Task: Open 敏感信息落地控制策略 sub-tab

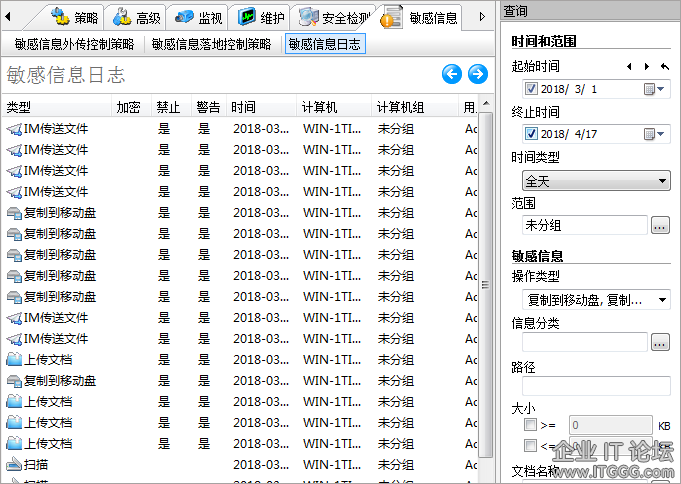Action: tap(212, 44)
